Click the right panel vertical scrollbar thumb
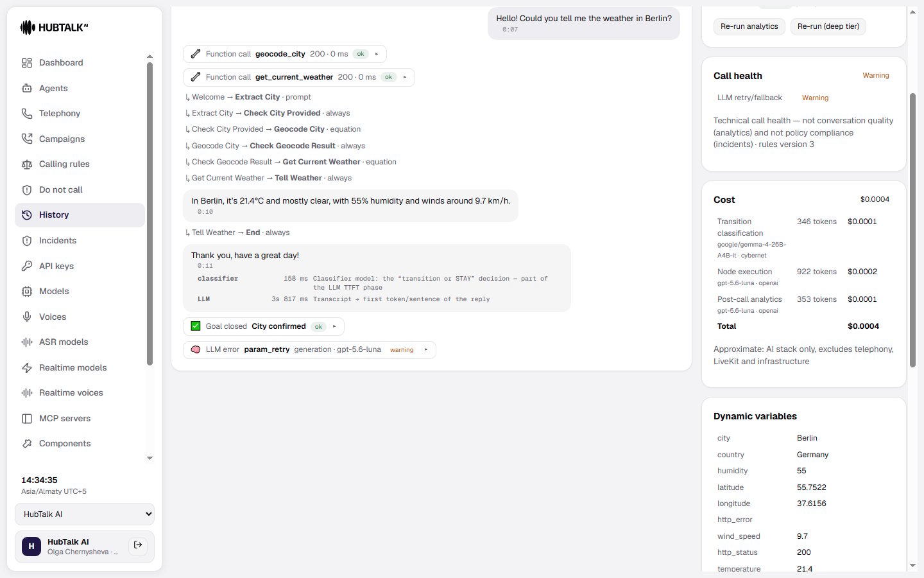Viewport: 924px width, 578px height. pyautogui.click(x=912, y=230)
